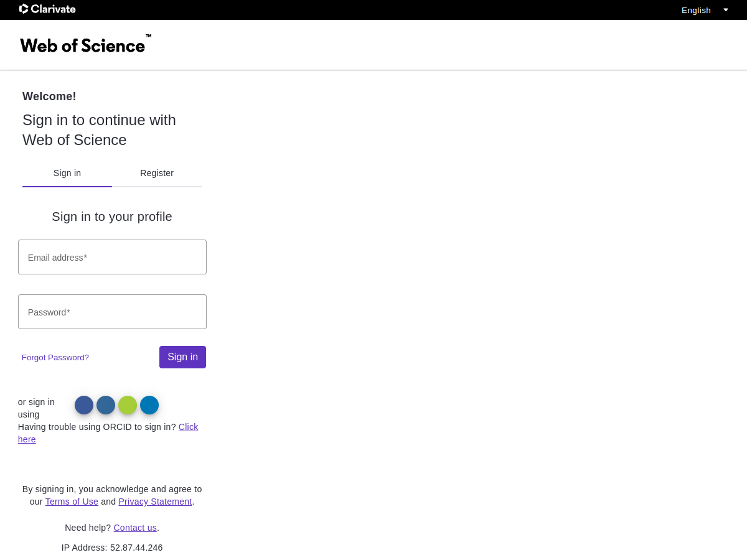This screenshot has width=747, height=560.
Task: Sign in with the dark blue circle button
Action: [x=84, y=405]
